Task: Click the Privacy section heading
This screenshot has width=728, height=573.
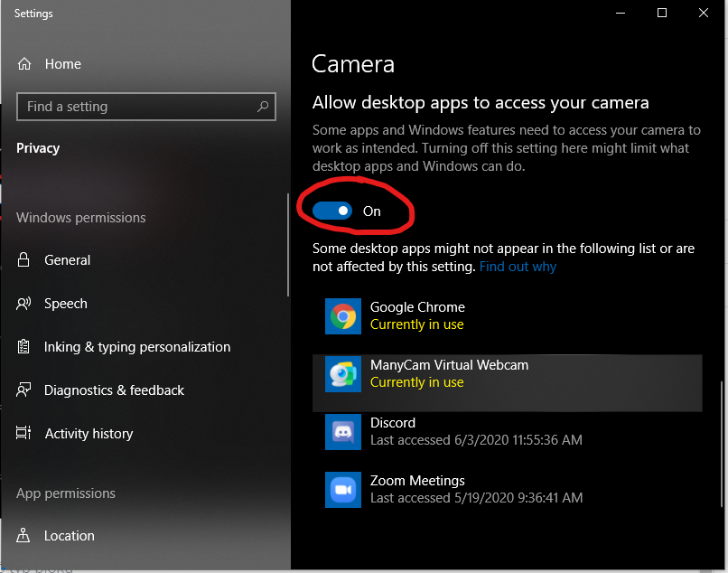Action: click(x=38, y=148)
